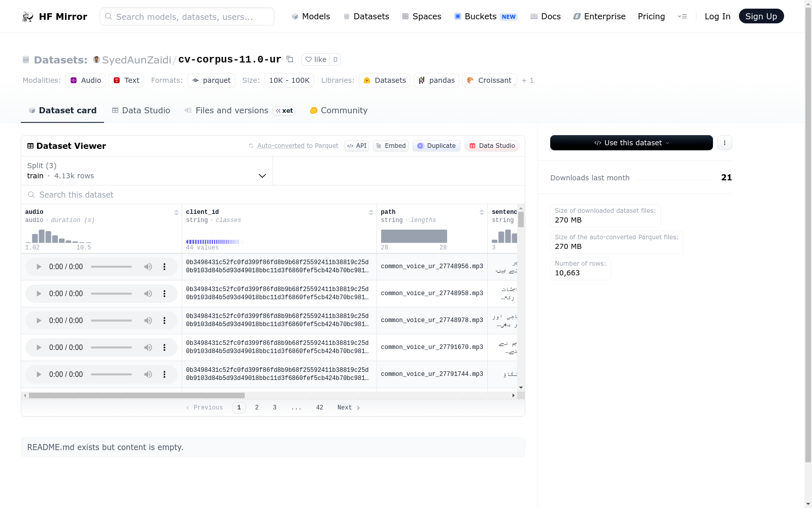Seek audio slider in common_voice_ur_27748958.mp3 row
Viewport: 812px width, 508px height.
pos(111,294)
